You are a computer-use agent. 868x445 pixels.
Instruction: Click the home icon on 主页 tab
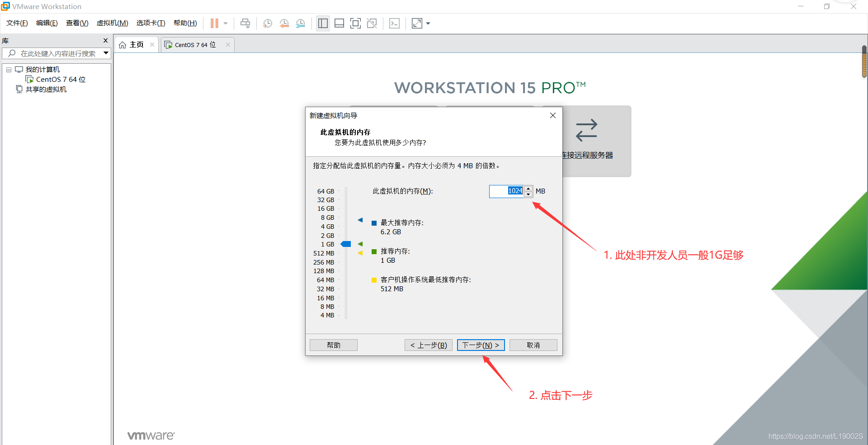[x=123, y=45]
